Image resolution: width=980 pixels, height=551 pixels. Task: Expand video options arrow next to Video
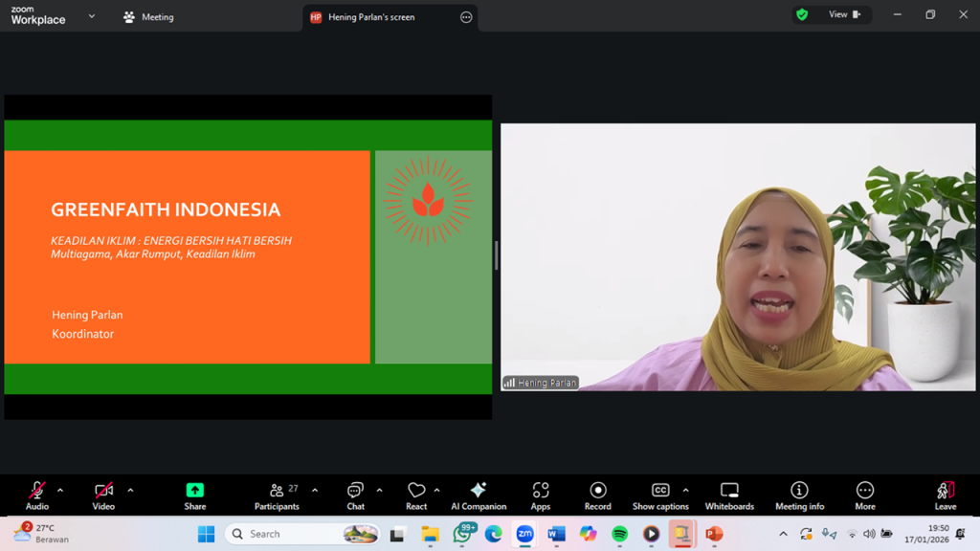point(130,491)
